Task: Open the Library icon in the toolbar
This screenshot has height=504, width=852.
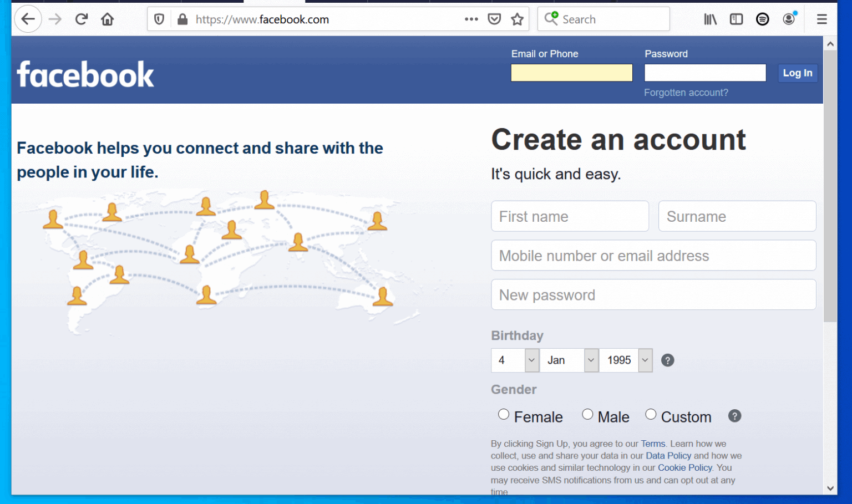Action: click(x=710, y=18)
